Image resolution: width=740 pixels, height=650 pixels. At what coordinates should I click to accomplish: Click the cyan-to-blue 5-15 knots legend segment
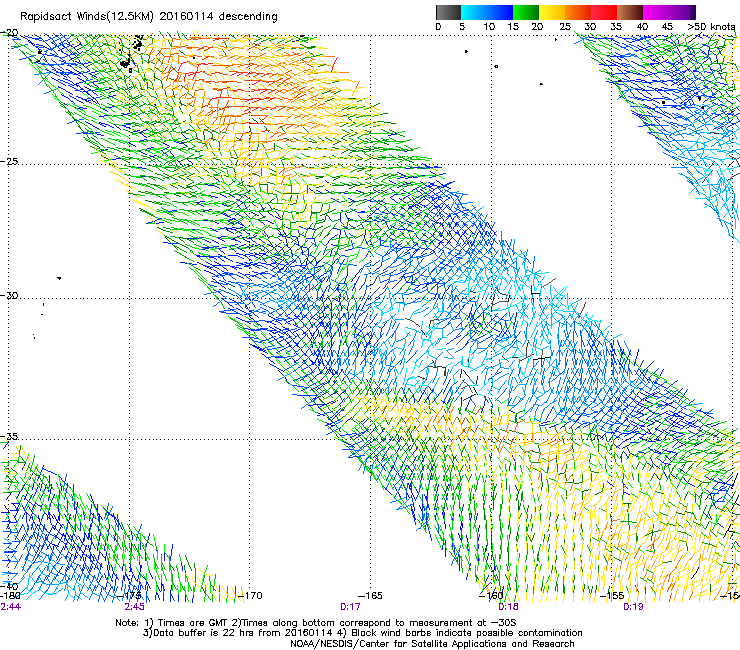pyautogui.click(x=487, y=12)
